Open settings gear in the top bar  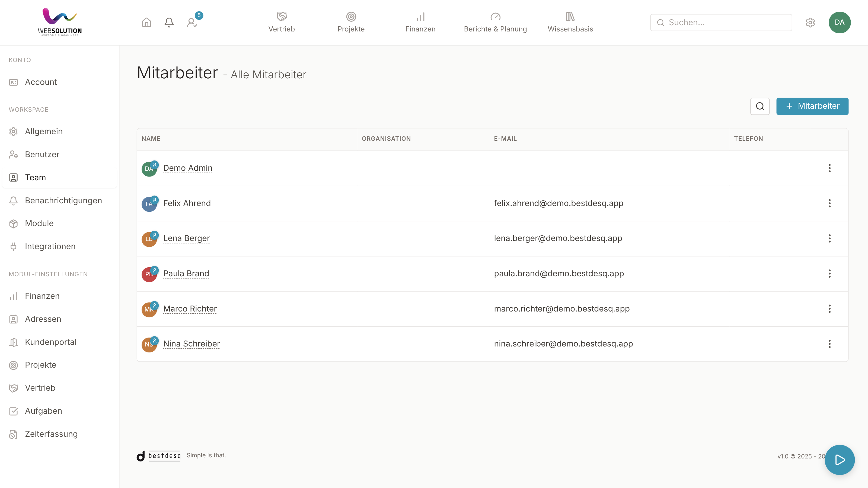810,23
